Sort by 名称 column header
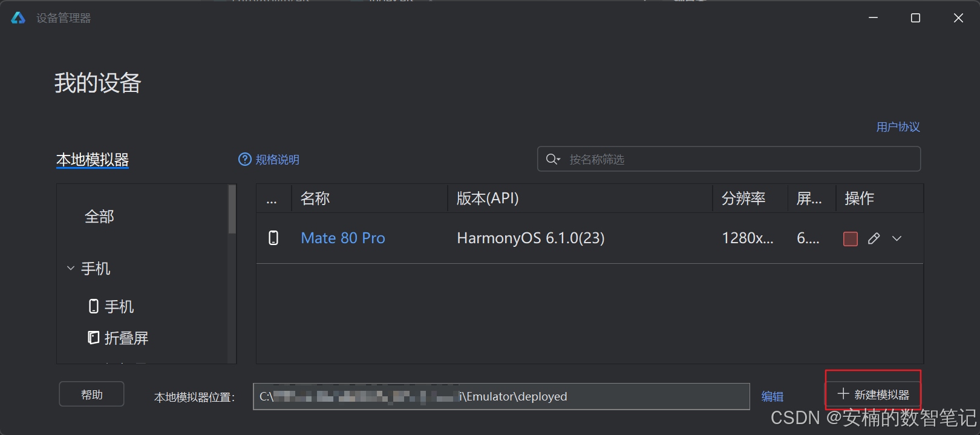Screen dimensions: 980x435 (370, 198)
